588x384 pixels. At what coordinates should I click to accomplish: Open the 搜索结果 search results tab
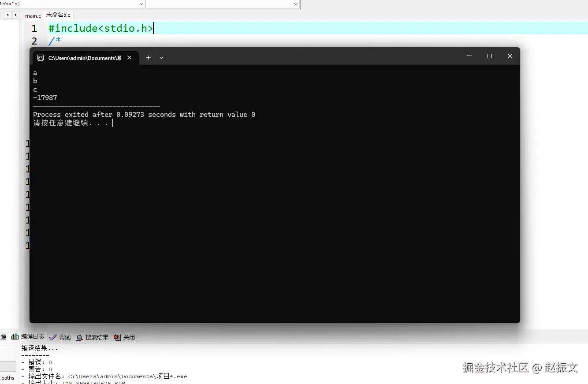point(92,337)
